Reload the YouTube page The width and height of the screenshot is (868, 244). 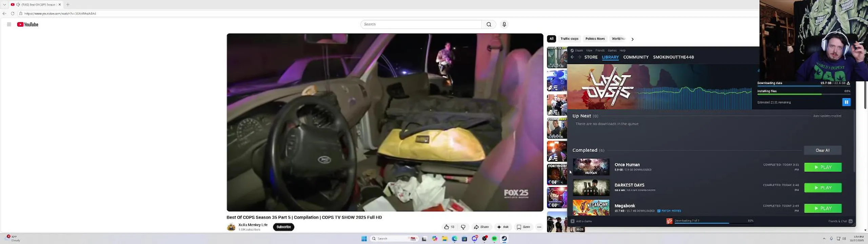coord(13,14)
